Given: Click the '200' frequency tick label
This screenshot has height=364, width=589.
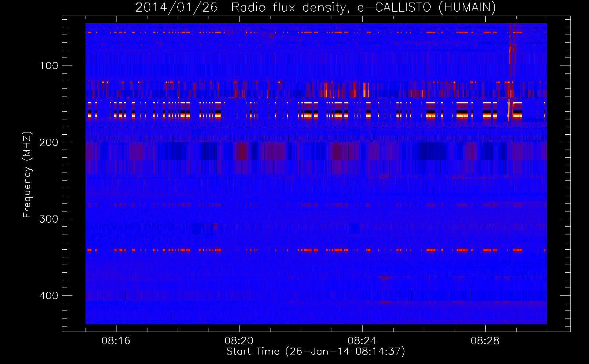Looking at the screenshot, I should coord(49,142).
